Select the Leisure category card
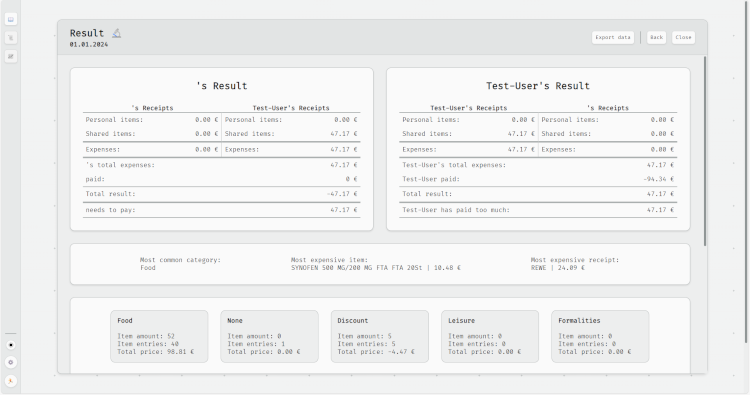Viewport: 750px width, 395px height. (490, 336)
